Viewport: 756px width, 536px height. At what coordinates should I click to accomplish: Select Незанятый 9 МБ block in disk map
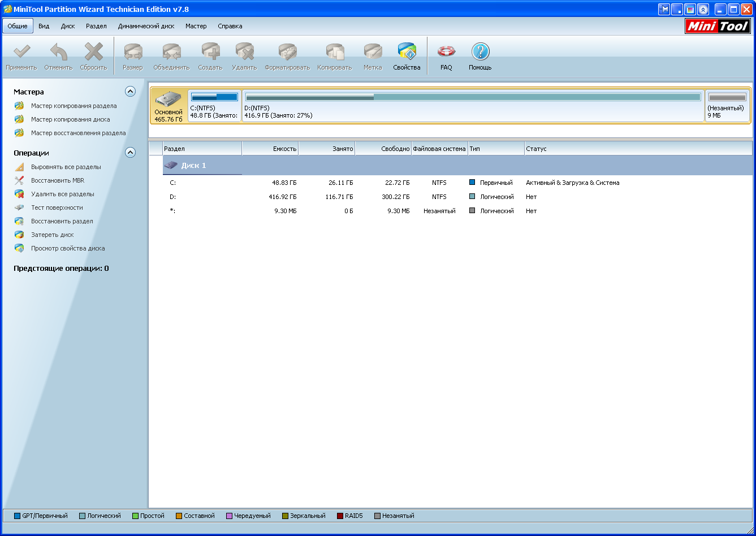click(x=727, y=105)
